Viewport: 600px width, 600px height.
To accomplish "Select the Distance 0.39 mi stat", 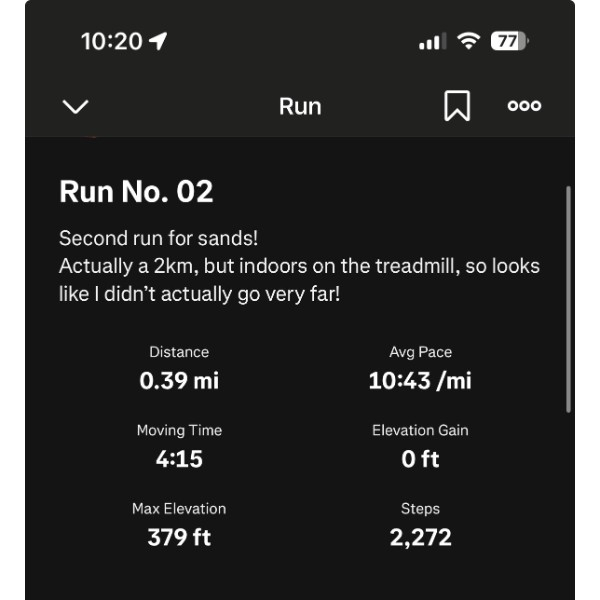I will point(179,368).
